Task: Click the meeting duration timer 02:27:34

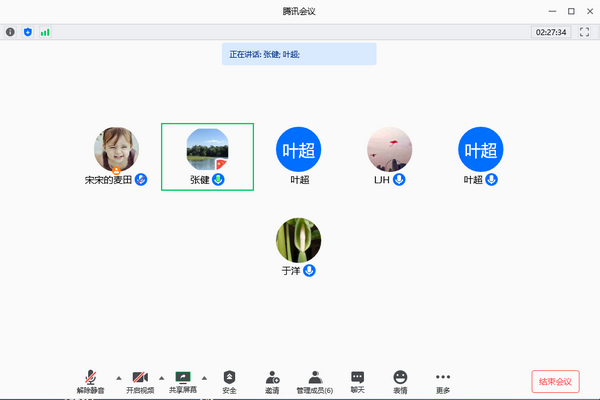Action: click(551, 32)
